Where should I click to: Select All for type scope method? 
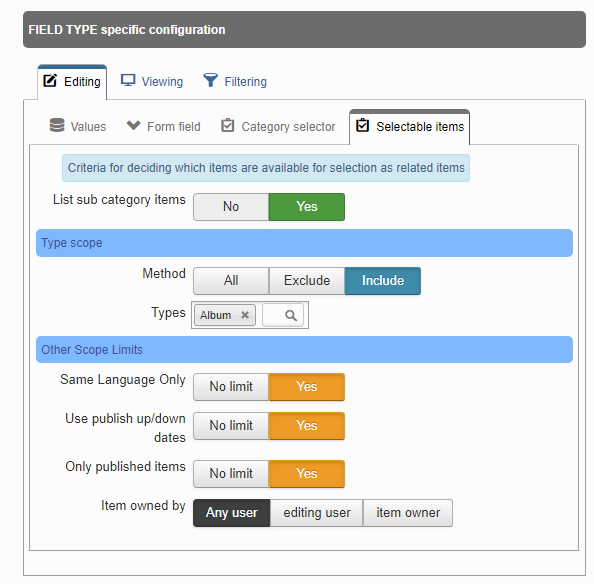pos(231,281)
